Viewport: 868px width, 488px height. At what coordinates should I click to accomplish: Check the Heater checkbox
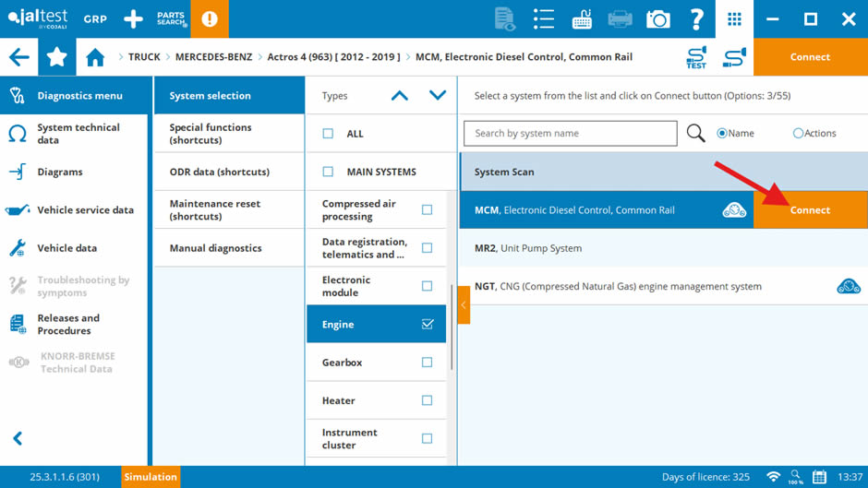(x=427, y=400)
